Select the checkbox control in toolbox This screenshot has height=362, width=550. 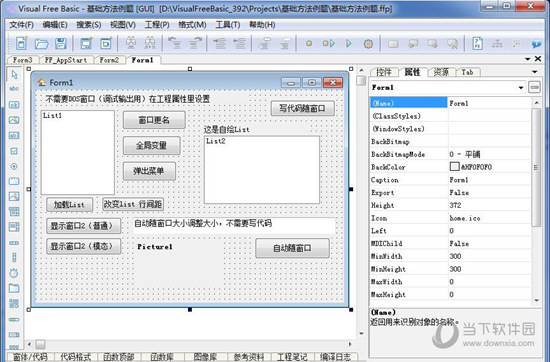(14, 151)
